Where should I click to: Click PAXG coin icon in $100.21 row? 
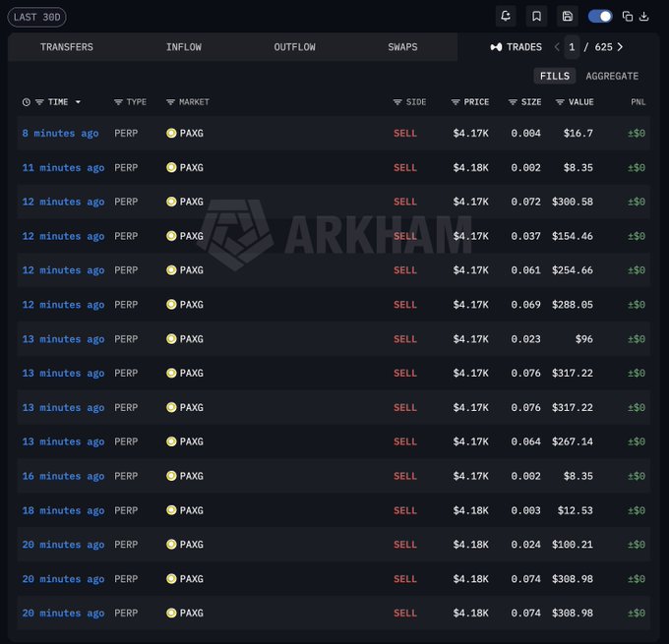coord(171,544)
